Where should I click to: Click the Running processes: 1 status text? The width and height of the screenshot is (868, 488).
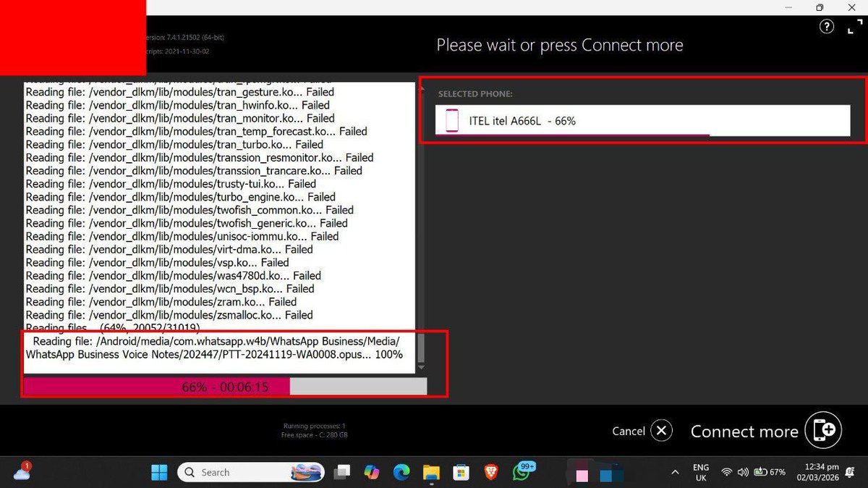[x=314, y=426]
